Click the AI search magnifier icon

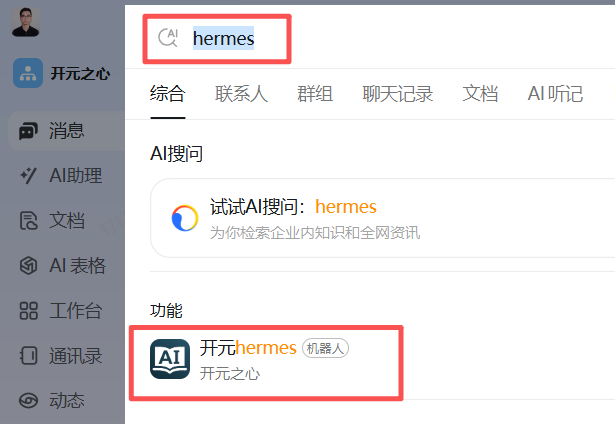click(168, 38)
